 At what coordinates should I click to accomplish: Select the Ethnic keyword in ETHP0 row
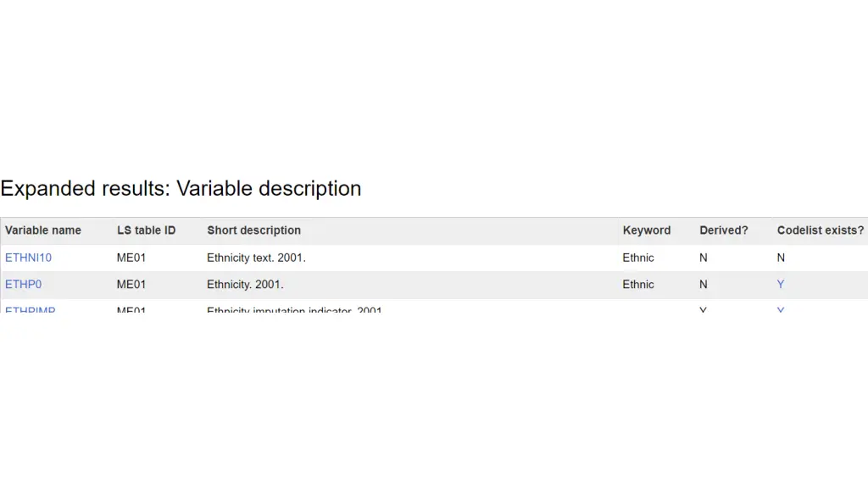(638, 285)
